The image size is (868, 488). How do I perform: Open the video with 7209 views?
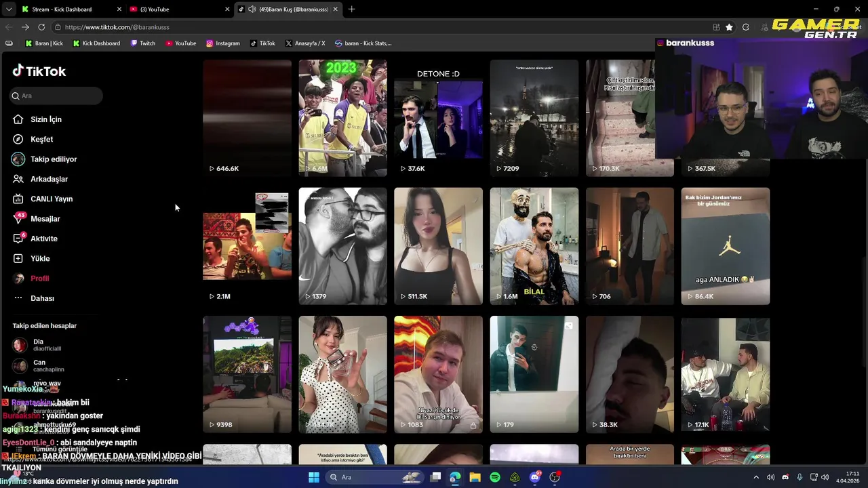click(x=534, y=118)
